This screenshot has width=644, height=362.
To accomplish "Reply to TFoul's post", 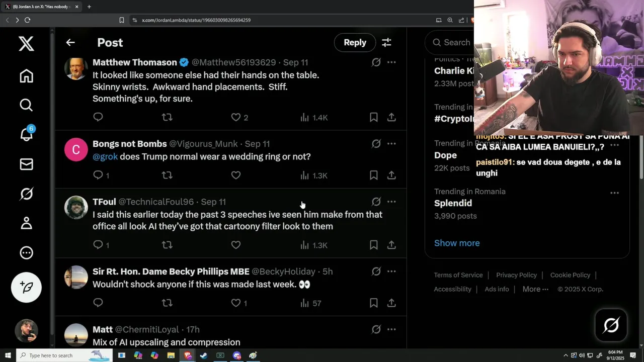I will [x=98, y=245].
